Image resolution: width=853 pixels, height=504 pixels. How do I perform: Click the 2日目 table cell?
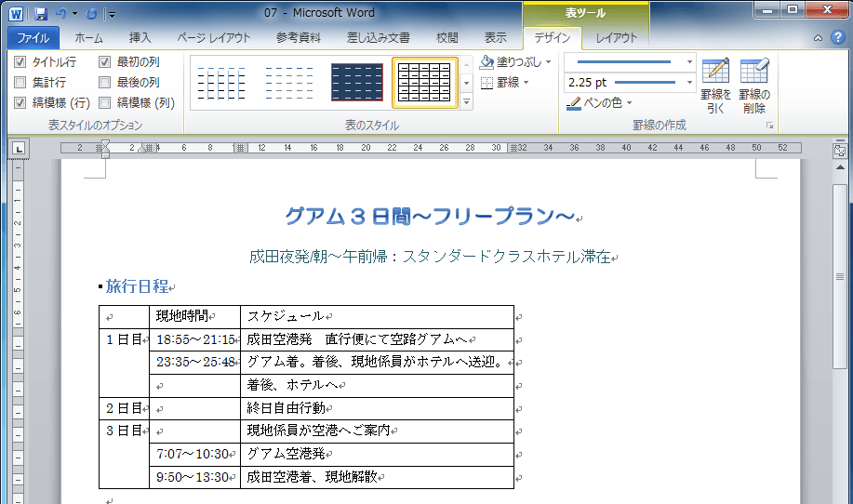[124, 408]
